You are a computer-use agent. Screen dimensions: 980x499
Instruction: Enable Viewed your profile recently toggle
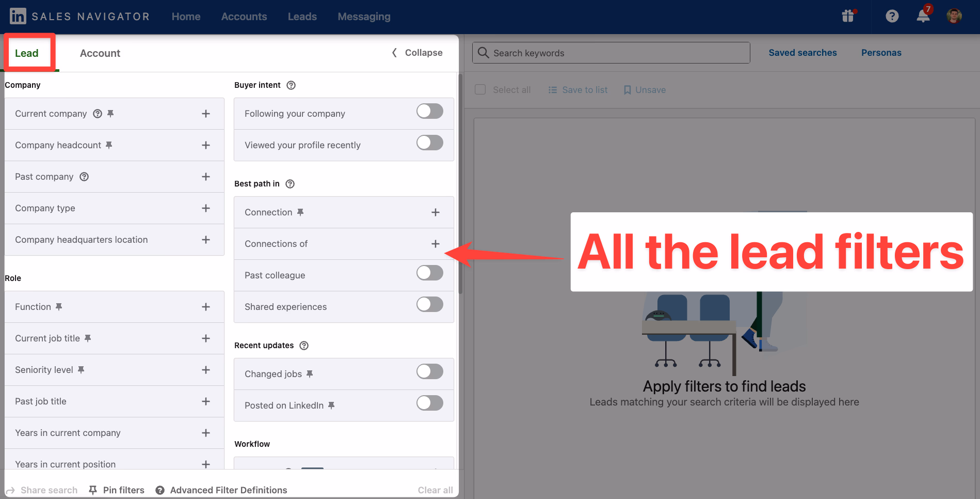click(x=430, y=143)
